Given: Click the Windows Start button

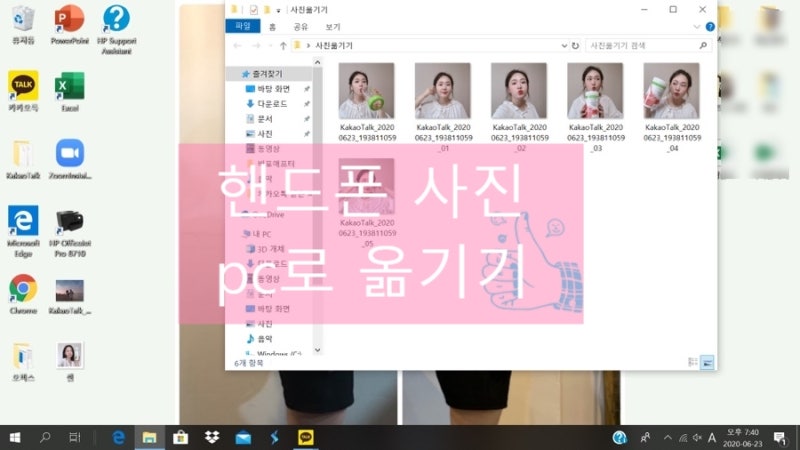Looking at the screenshot, I should pyautogui.click(x=15, y=437).
